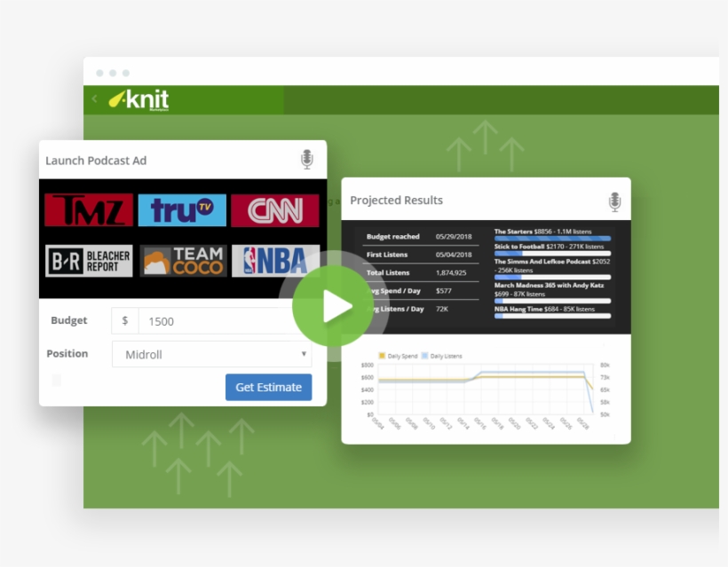Viewport: 728px width, 567px height.
Task: Open the Position dropdown set to Midroll
Action: point(211,355)
